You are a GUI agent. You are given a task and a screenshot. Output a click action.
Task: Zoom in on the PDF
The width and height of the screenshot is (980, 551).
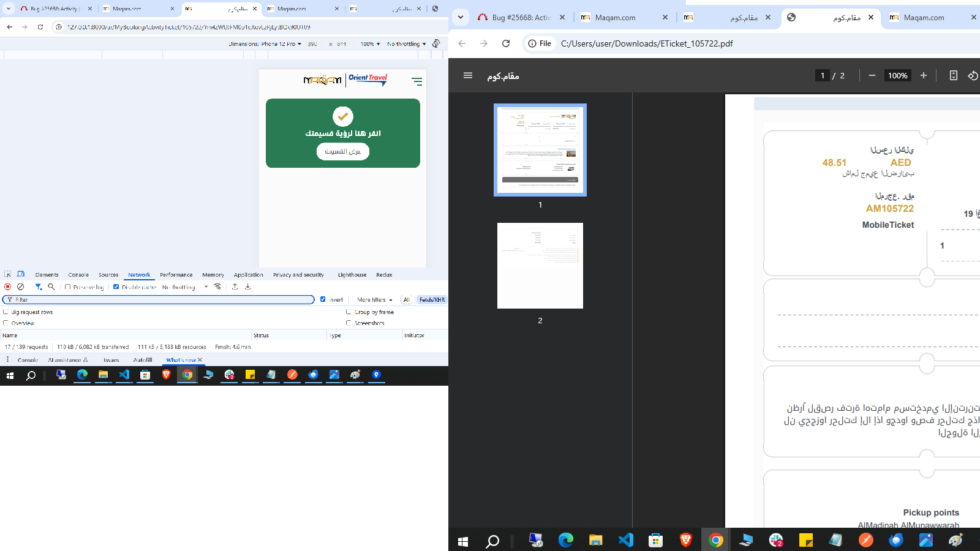(x=924, y=75)
